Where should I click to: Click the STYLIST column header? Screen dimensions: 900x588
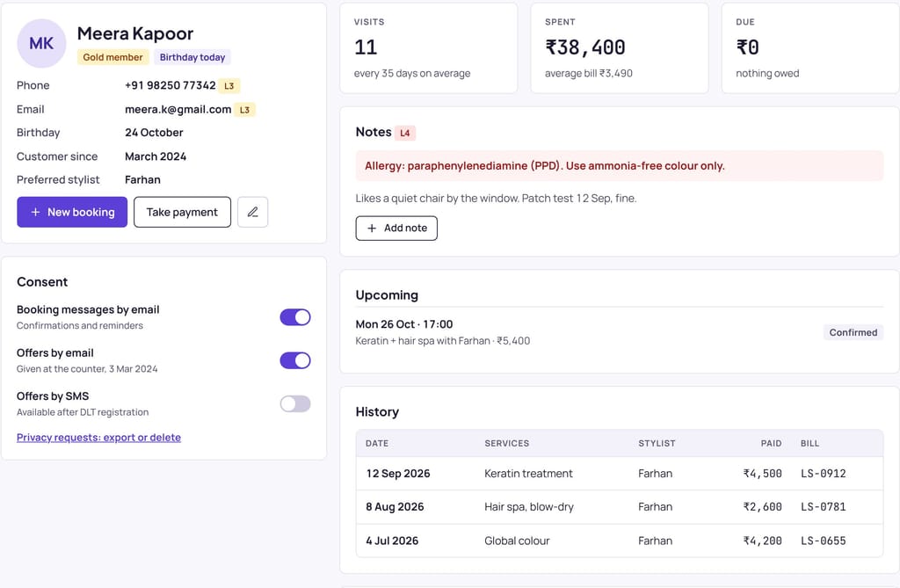point(657,443)
